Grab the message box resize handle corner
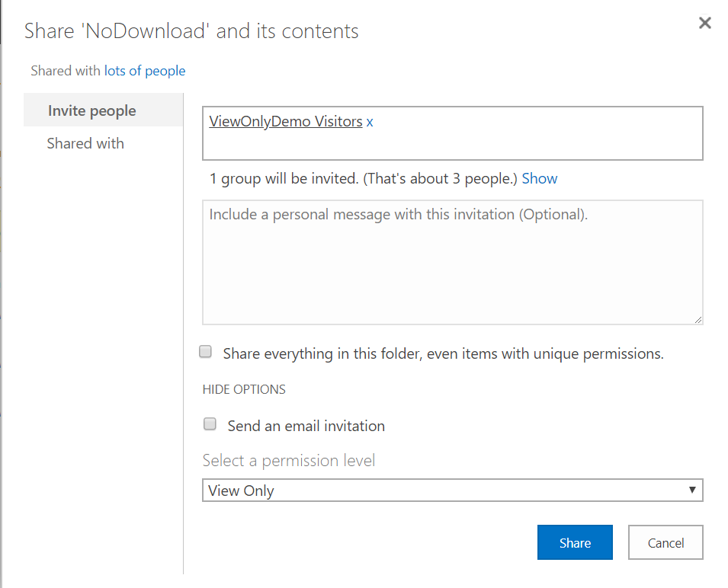This screenshot has width=728, height=588. click(698, 319)
